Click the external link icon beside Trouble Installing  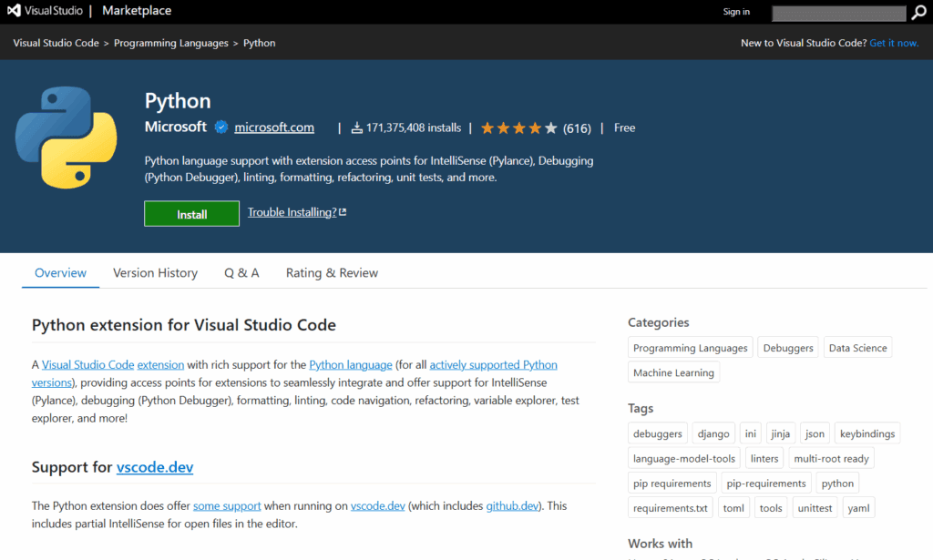(x=343, y=212)
